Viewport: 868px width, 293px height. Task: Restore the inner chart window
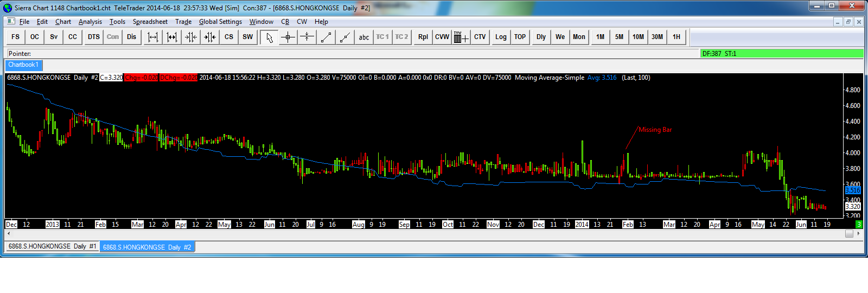[848, 22]
